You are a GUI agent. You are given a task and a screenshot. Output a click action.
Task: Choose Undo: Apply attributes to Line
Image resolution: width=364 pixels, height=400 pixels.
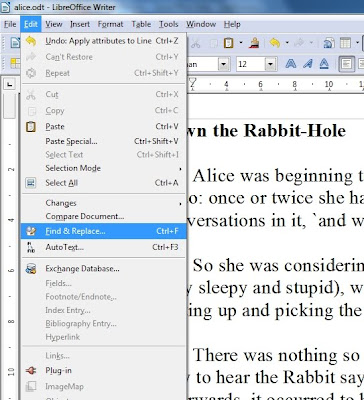point(103,41)
